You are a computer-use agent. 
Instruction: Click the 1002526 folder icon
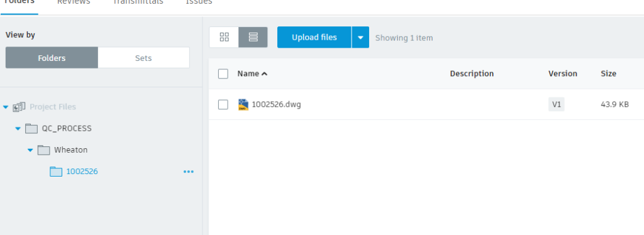point(56,172)
